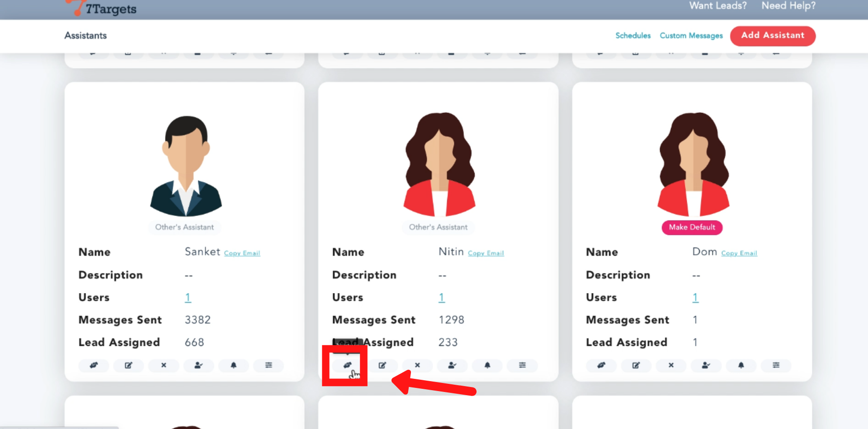Click the bell icon on Sanket's card
The image size is (868, 429).
[233, 365]
